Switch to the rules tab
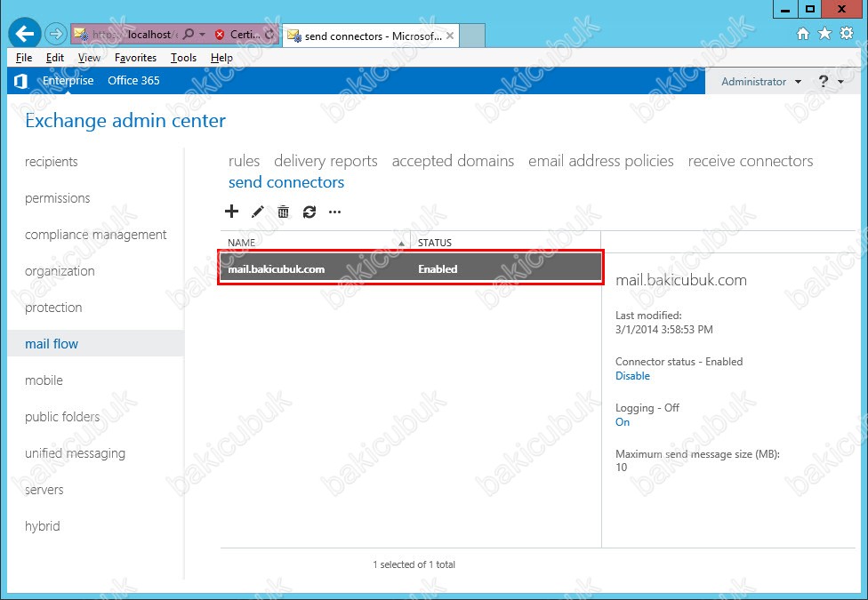 (x=244, y=161)
